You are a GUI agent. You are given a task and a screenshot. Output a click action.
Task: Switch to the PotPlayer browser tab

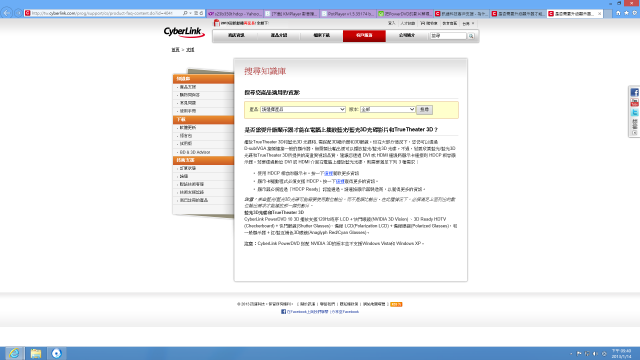pyautogui.click(x=348, y=13)
